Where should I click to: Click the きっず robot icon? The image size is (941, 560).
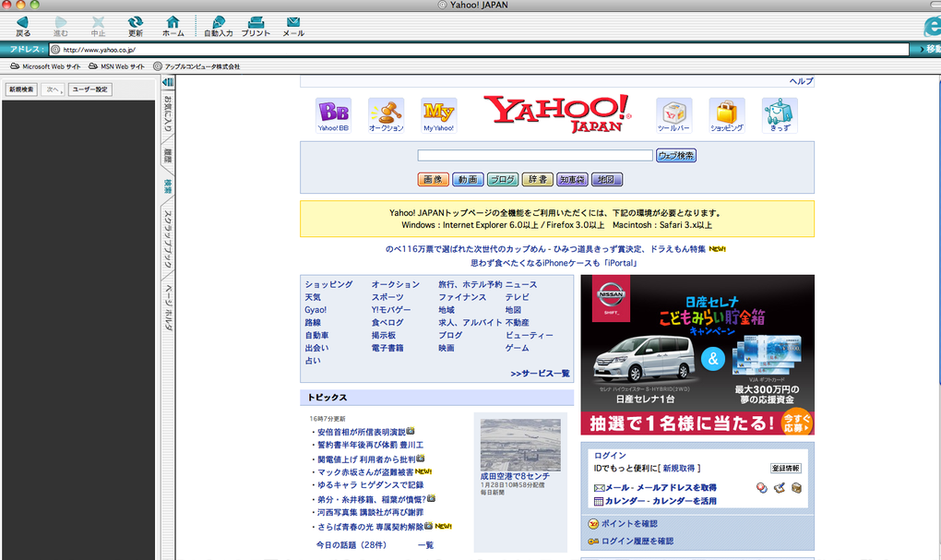[x=780, y=115]
